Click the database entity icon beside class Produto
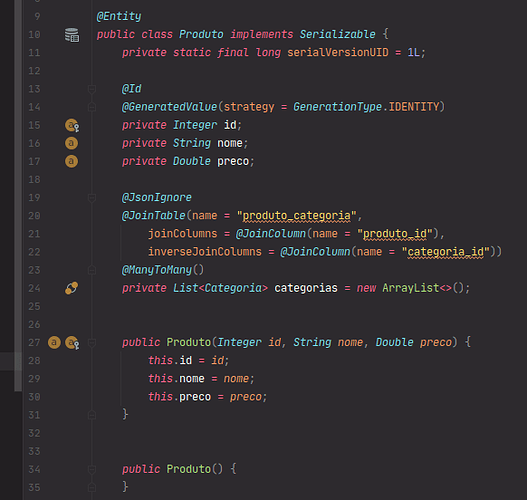Viewport: 527px width, 500px height. [72, 35]
